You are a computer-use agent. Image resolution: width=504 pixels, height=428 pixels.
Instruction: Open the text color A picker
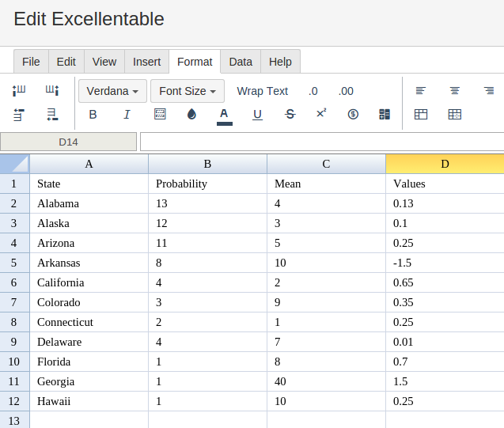click(x=225, y=116)
